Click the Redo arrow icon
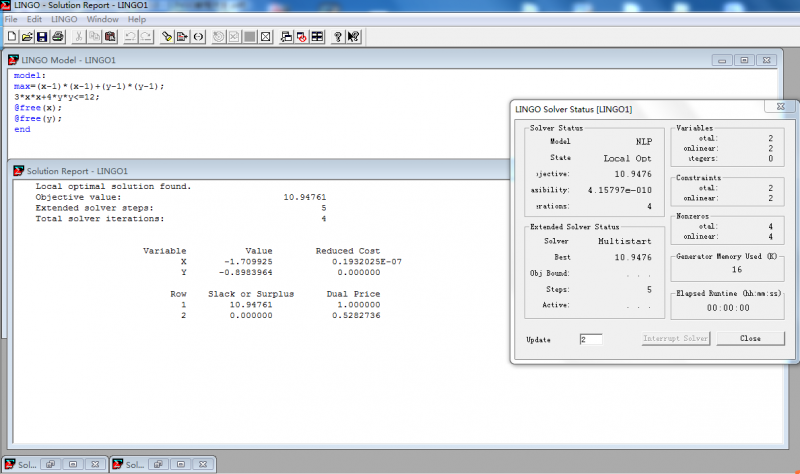This screenshot has height=474, width=800. 146,37
